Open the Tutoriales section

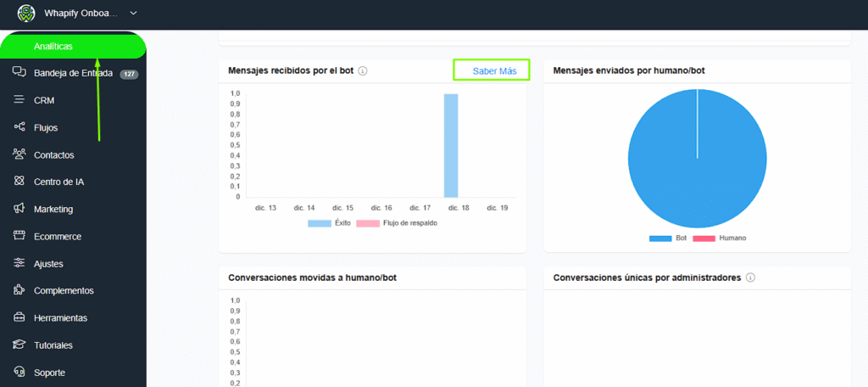pyautogui.click(x=53, y=345)
